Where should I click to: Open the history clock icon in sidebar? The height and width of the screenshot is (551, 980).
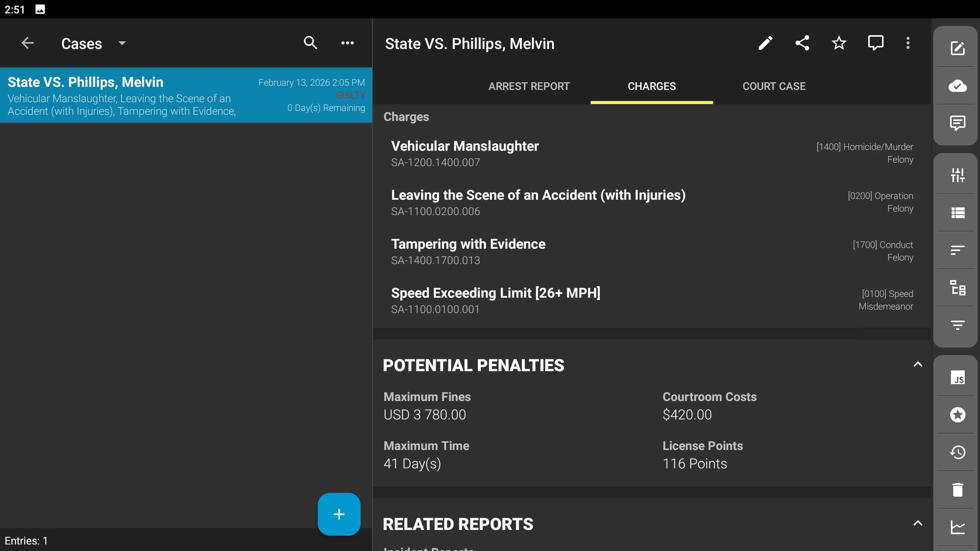957,453
